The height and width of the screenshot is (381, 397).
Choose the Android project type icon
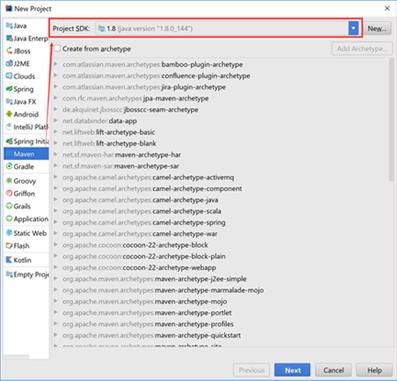(9, 114)
